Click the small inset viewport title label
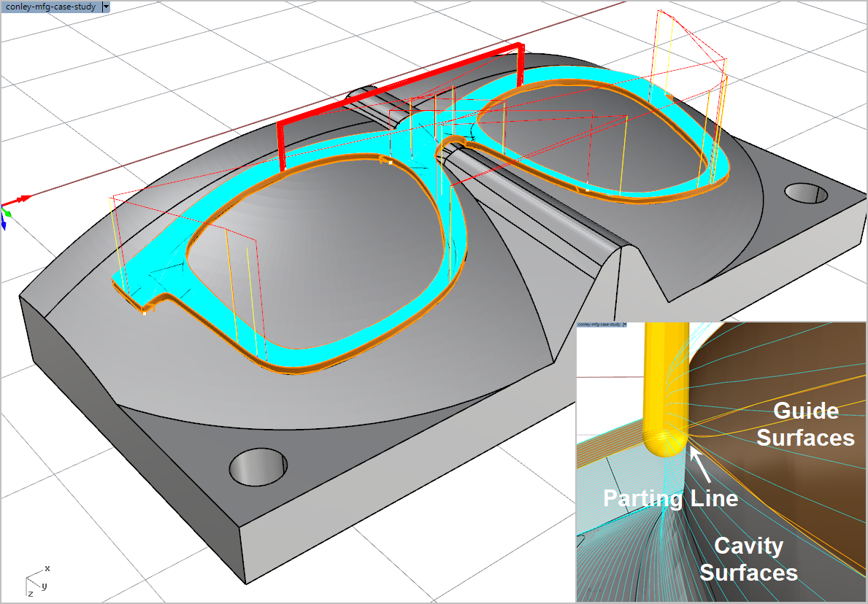 click(x=599, y=325)
